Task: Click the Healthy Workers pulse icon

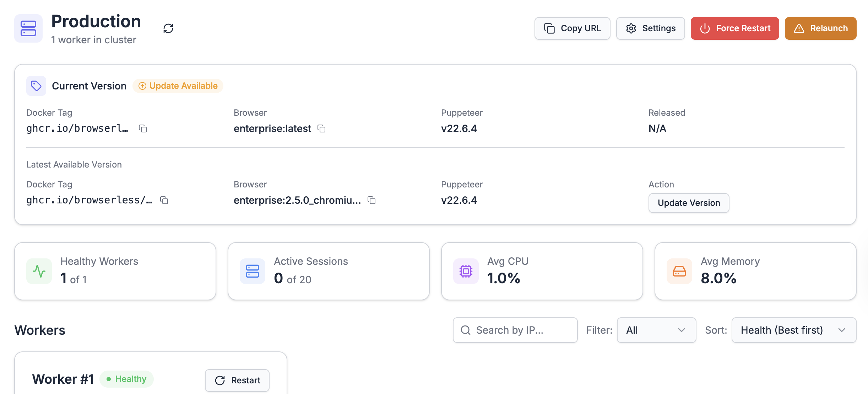Action: 39,271
